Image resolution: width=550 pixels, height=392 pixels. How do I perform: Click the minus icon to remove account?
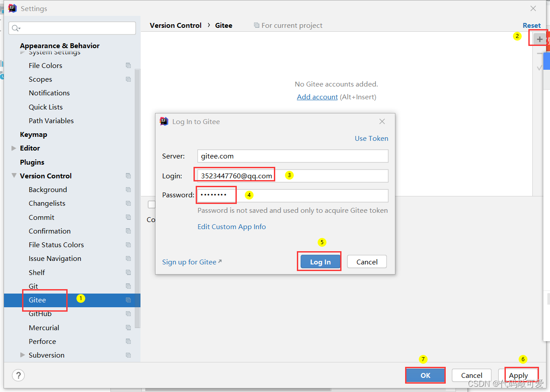(539, 53)
